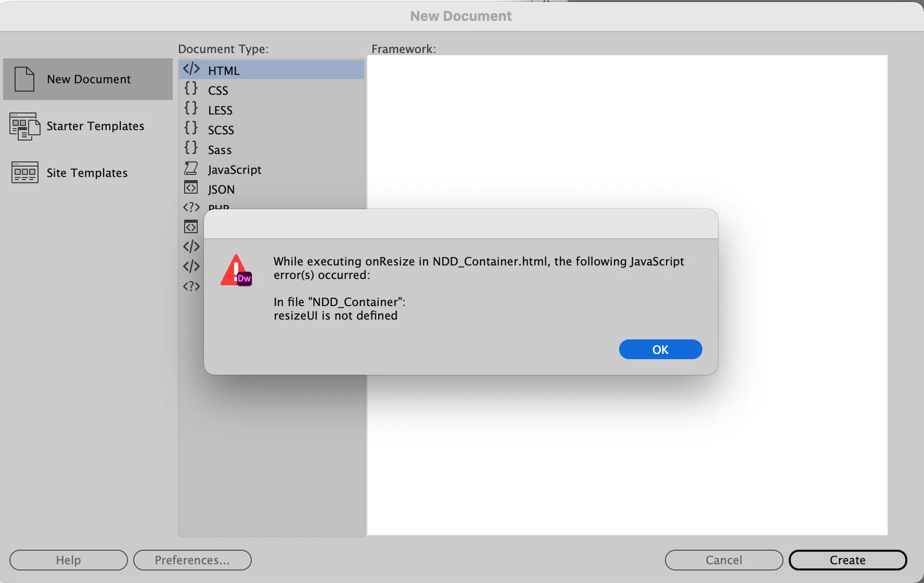Open the Starter Templates category
The image size is (924, 583).
[x=88, y=126]
